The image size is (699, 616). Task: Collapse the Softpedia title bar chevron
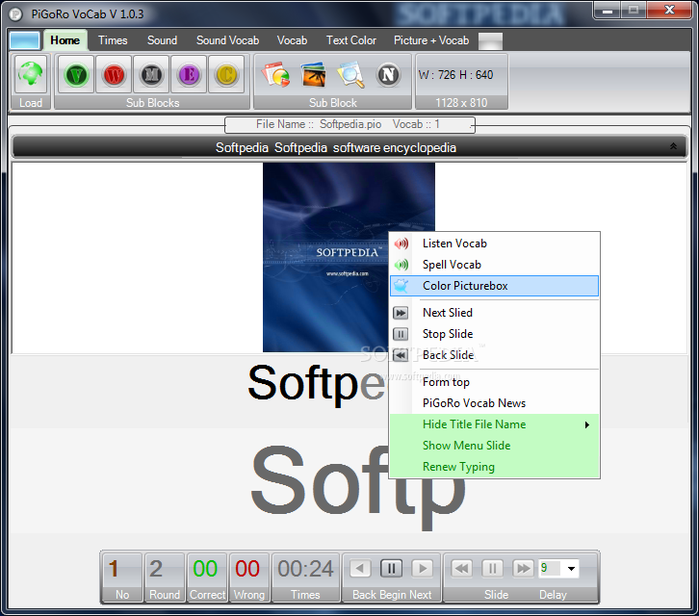point(673,146)
